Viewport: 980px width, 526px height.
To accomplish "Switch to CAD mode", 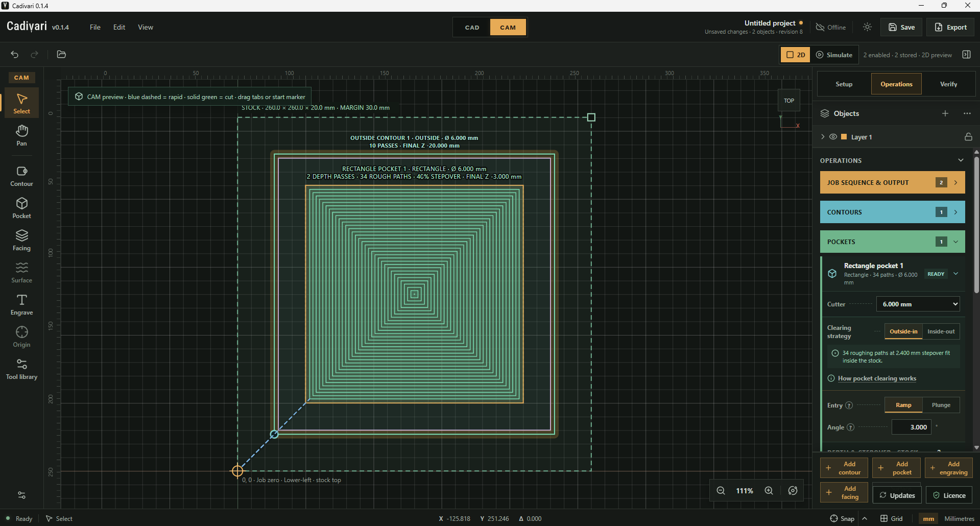I will [x=472, y=28].
